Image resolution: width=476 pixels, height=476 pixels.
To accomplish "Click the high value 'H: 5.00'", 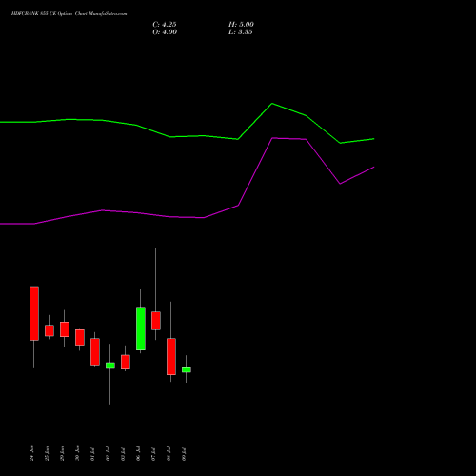I will click(241, 25).
